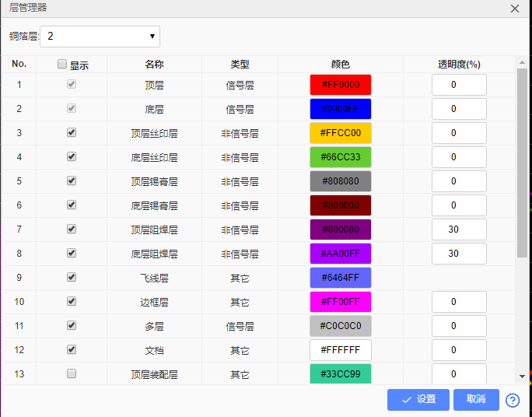Image resolution: width=532 pixels, height=417 pixels.
Task: Click transparency input for 顶层 row
Action: [x=459, y=85]
